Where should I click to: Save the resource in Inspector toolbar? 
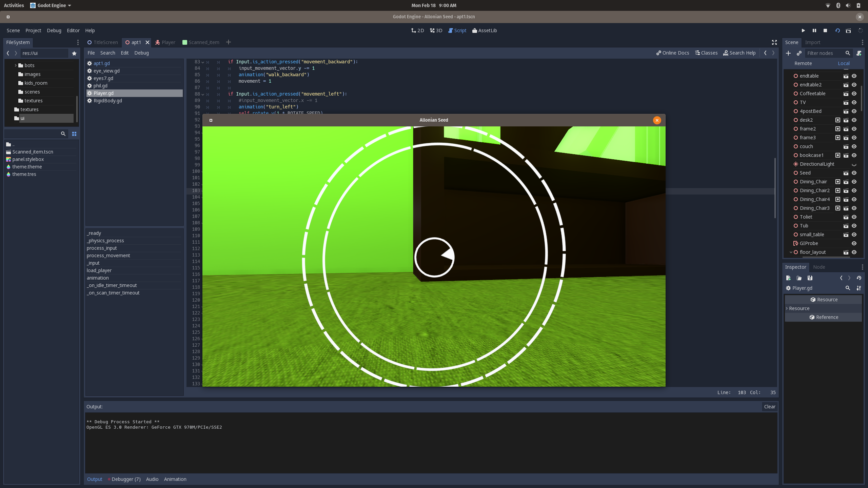click(810, 278)
